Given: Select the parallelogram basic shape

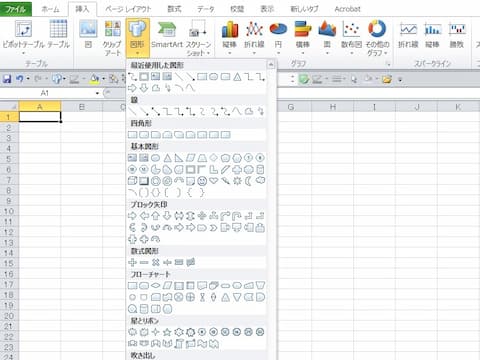Looking at the screenshot, I should coord(191,158).
